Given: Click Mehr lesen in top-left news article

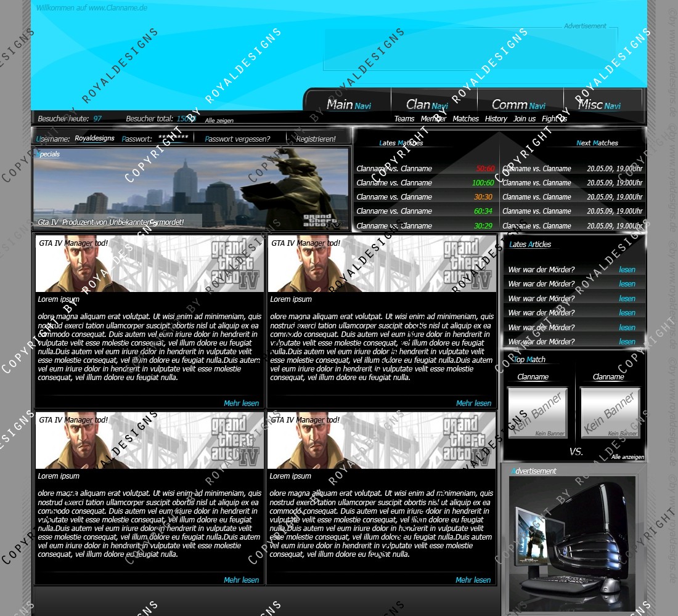Looking at the screenshot, I should [x=241, y=403].
